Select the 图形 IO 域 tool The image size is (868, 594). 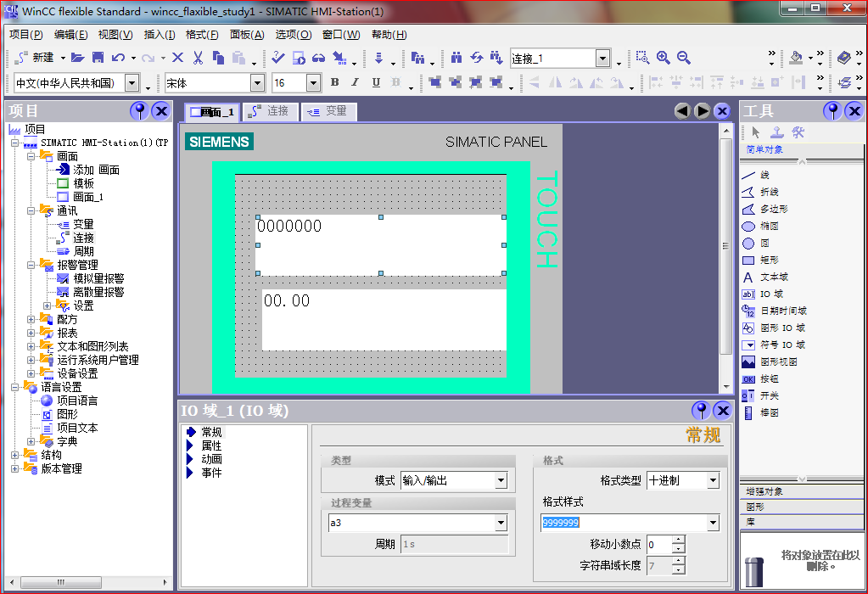point(773,328)
